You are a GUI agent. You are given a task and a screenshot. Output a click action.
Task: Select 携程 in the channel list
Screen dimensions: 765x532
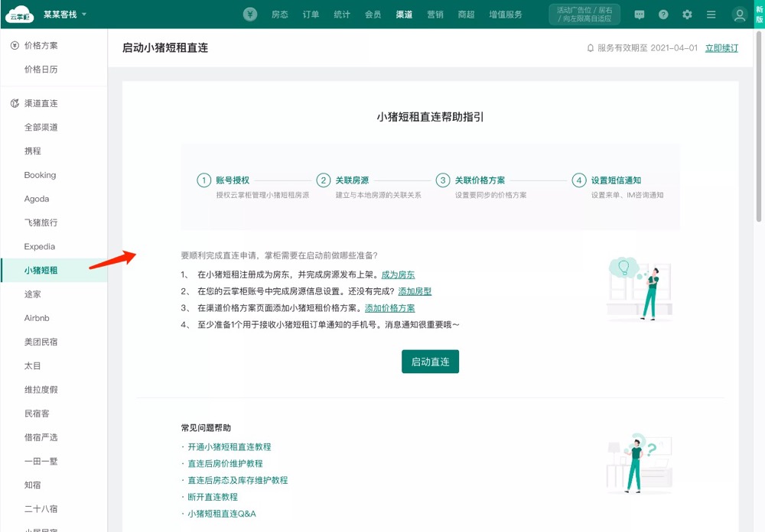(33, 151)
